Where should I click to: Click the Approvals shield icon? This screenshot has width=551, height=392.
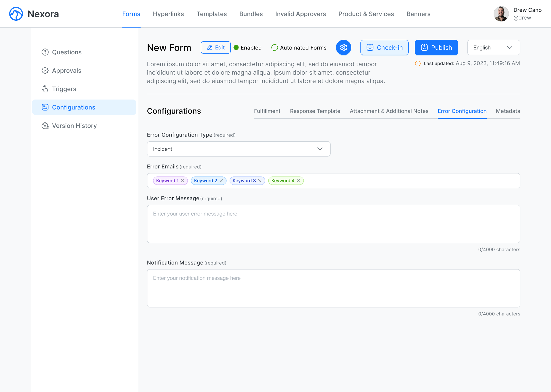tap(45, 70)
